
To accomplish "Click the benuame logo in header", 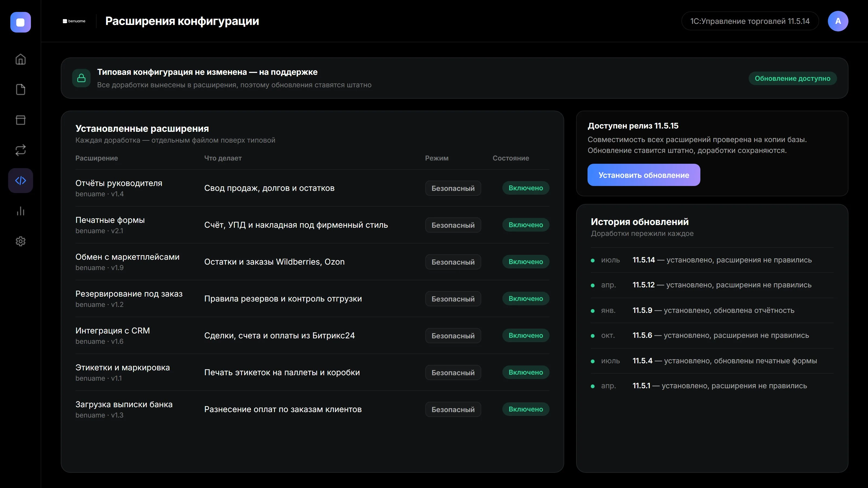I will click(x=74, y=21).
